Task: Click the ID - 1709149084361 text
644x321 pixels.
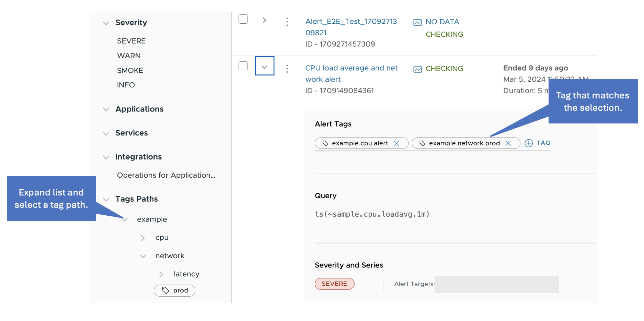Action: pyautogui.click(x=340, y=91)
